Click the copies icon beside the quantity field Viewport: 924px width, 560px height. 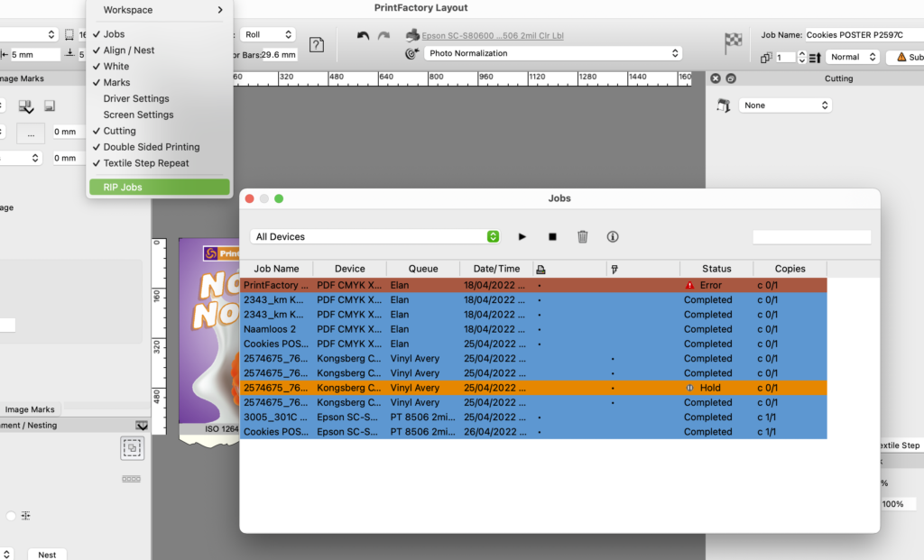tap(766, 58)
